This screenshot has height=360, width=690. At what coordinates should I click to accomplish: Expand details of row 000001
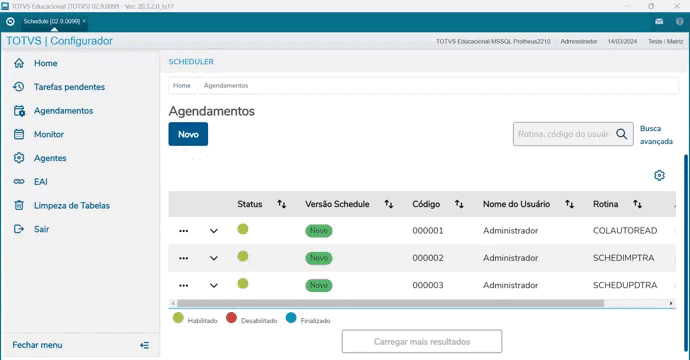(213, 231)
